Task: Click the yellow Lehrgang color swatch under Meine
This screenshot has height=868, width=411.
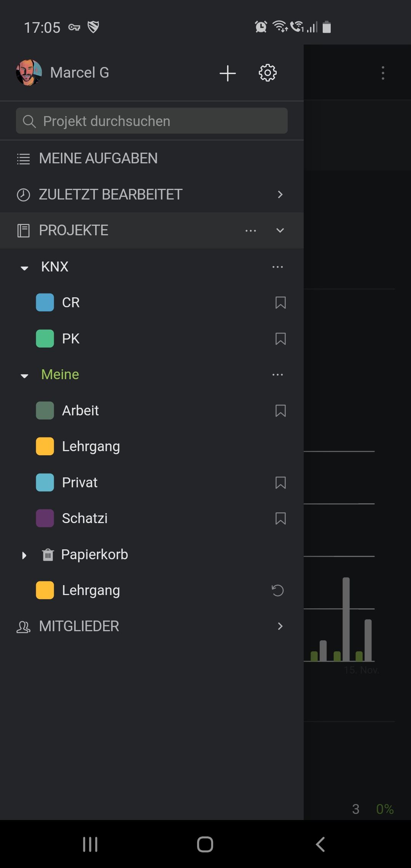Action: point(45,447)
